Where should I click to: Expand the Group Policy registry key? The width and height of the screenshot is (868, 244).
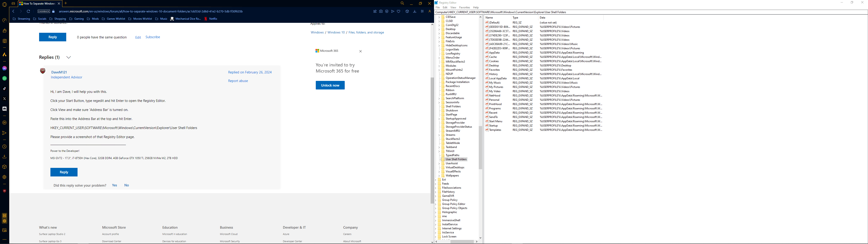coord(436,200)
